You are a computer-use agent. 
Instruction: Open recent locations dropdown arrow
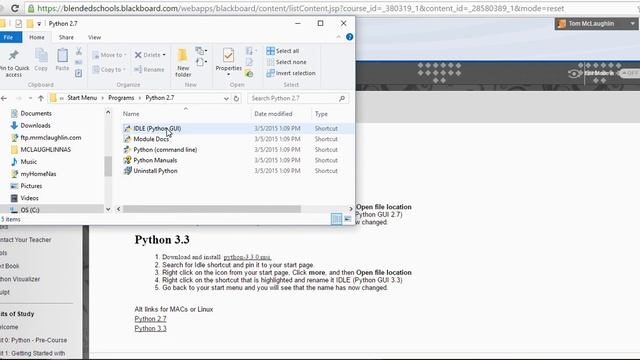[30, 98]
